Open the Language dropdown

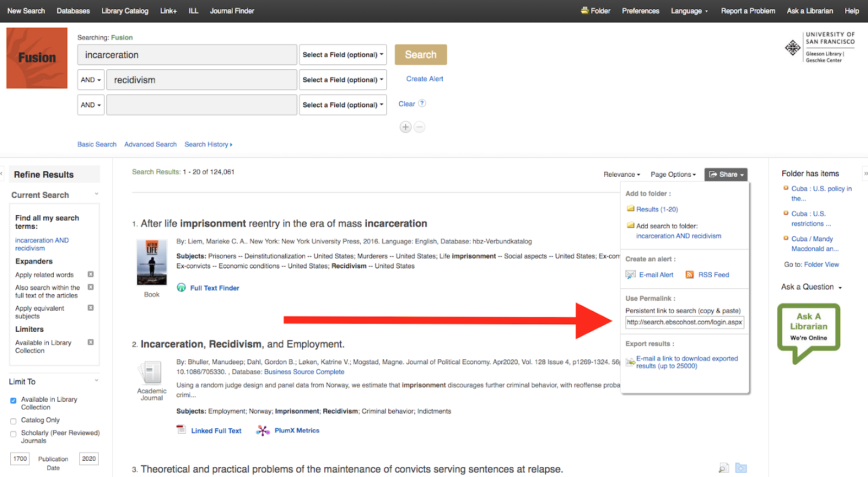tap(689, 11)
